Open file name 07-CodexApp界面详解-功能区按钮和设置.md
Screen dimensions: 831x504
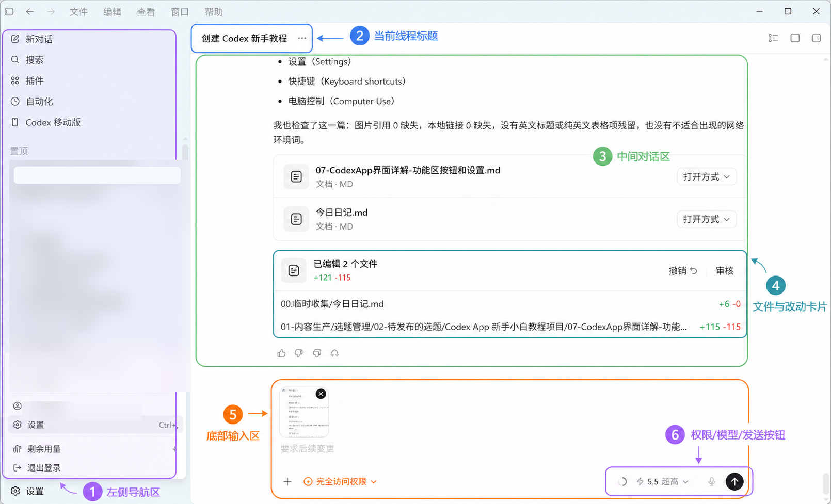click(x=408, y=170)
